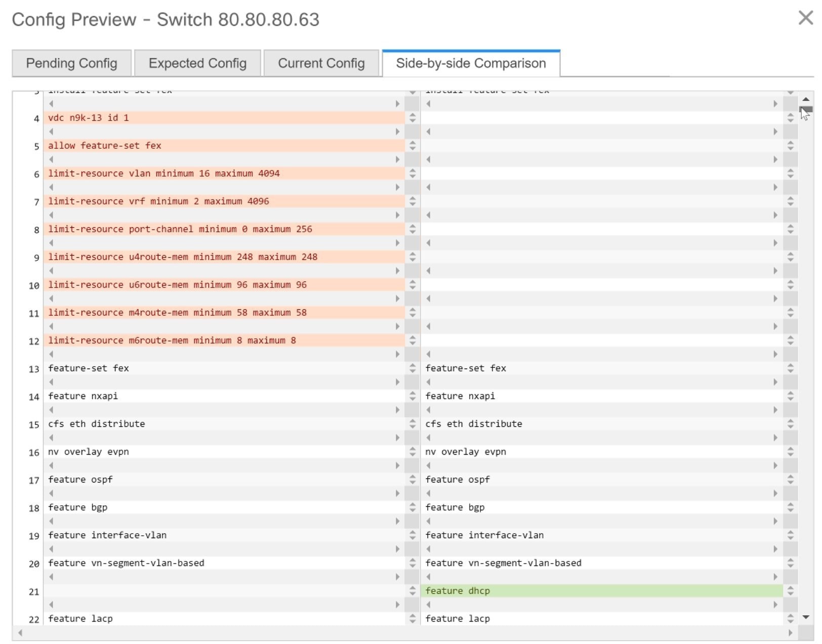Click the right arrow of line 13's horizontal scrollbar

397,382
